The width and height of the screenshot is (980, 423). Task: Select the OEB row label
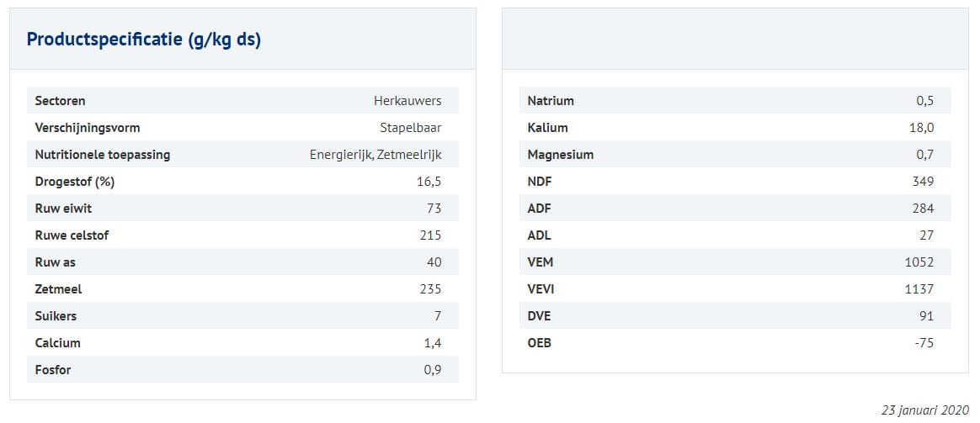540,343
